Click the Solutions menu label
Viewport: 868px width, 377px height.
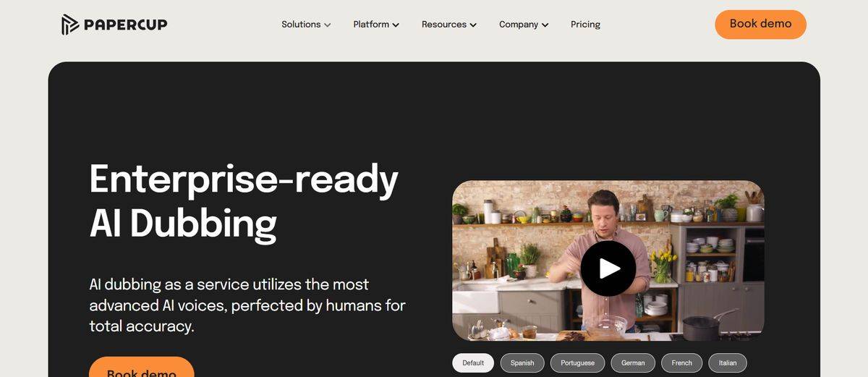click(301, 25)
